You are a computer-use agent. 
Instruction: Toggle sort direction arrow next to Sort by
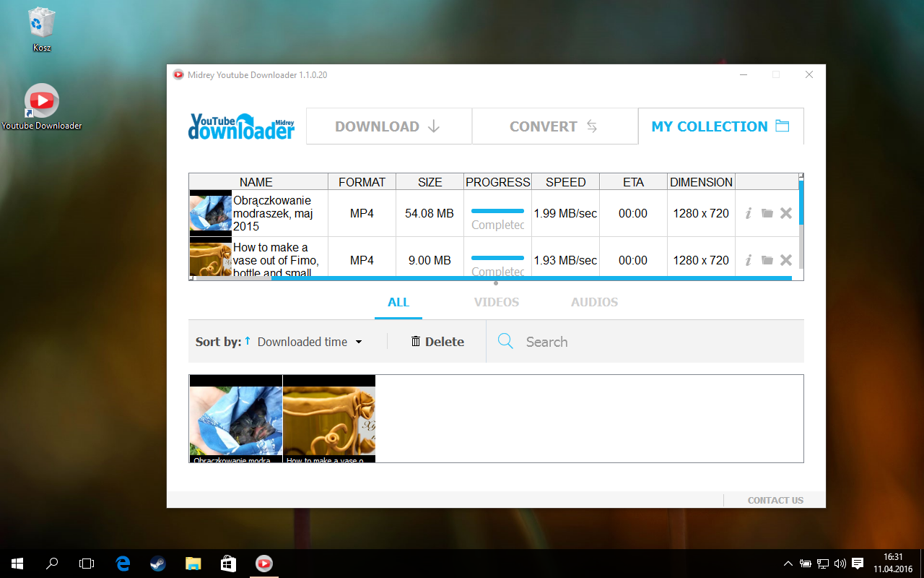pos(248,340)
